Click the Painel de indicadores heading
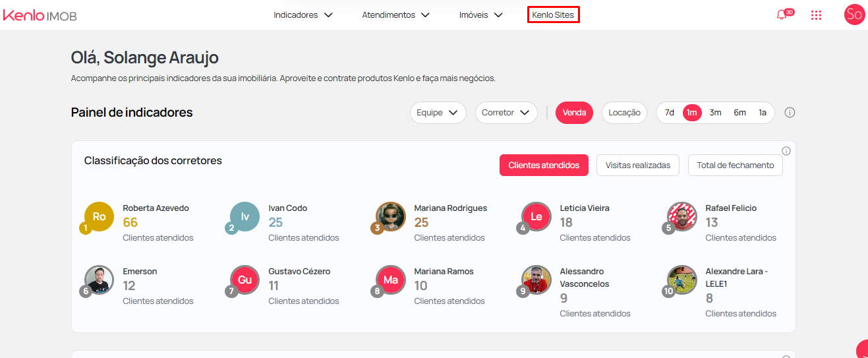The width and height of the screenshot is (868, 358). [132, 113]
